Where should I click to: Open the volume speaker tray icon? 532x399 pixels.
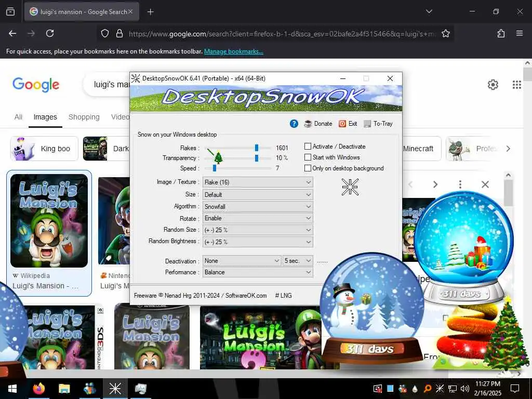[x=464, y=389]
